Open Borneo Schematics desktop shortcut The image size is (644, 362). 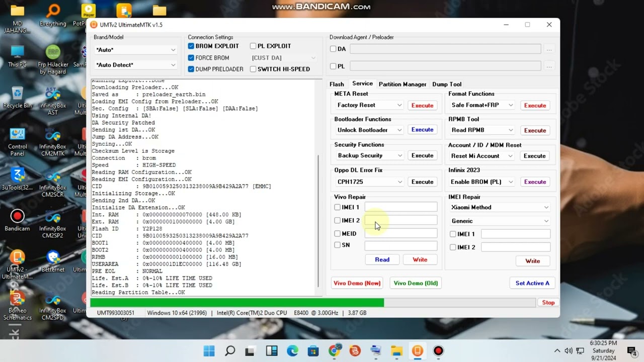click(17, 306)
